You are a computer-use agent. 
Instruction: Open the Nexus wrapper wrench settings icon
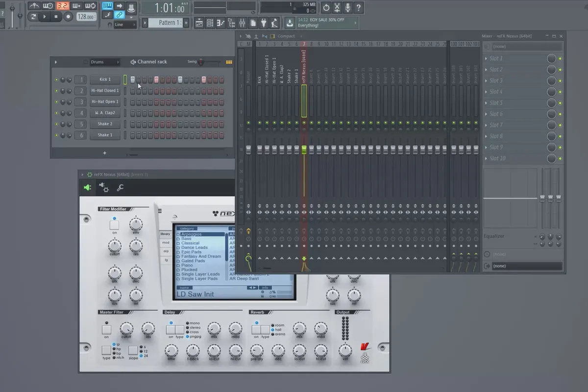[120, 187]
